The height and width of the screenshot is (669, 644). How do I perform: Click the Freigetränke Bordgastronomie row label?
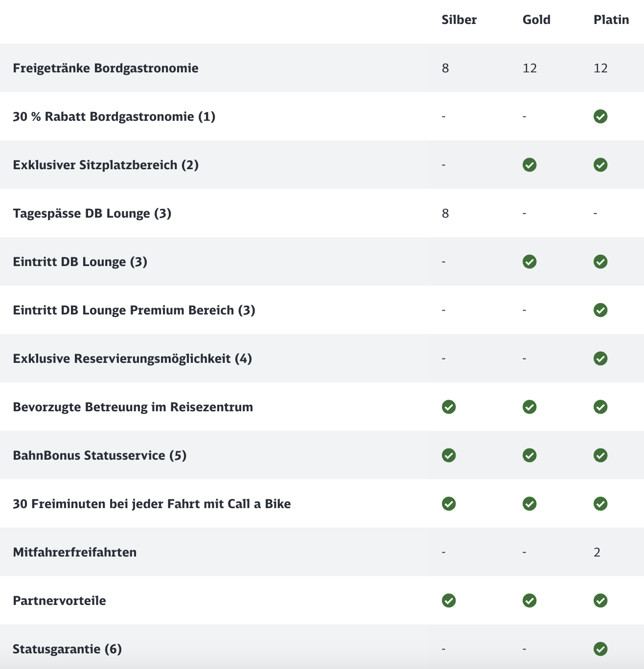[x=106, y=68]
